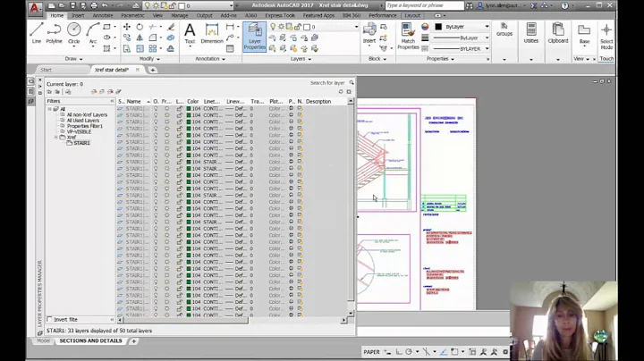The image size is (644, 361).
Task: Click Delete Layer in layer manager toolbar
Action: click(110, 91)
